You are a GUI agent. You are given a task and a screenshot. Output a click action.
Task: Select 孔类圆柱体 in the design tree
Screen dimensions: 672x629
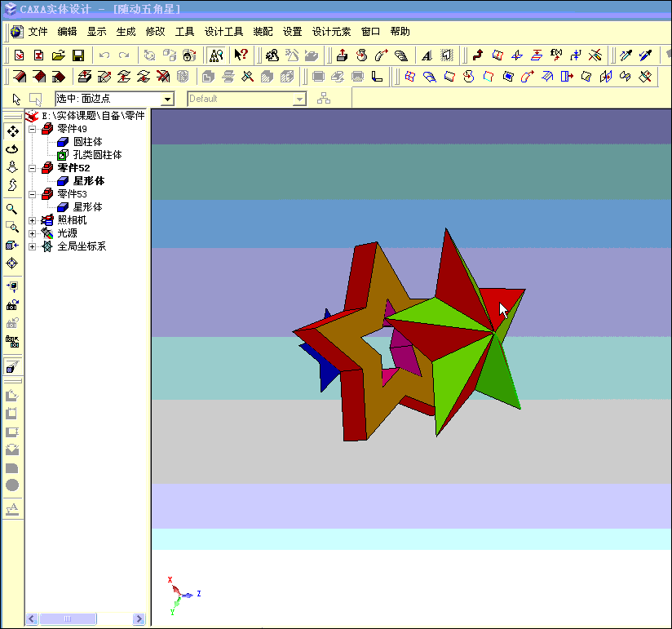(x=98, y=155)
